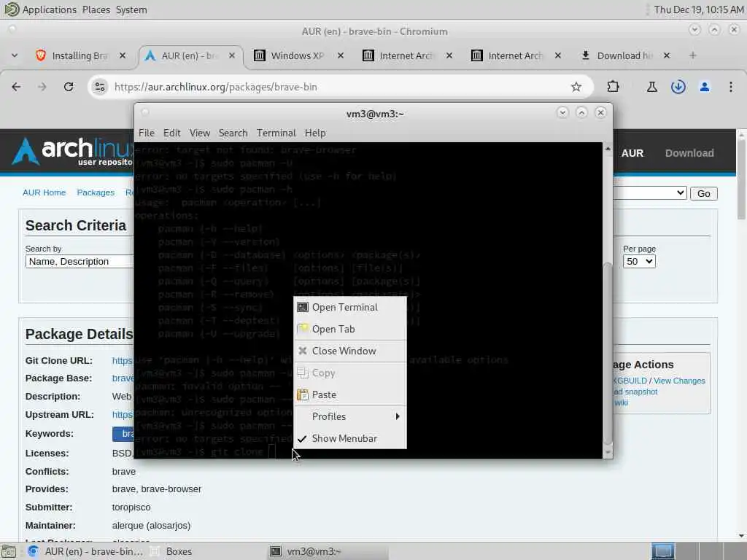This screenshot has height=560, width=747.
Task: Open the AUR Home link
Action: coord(44,192)
